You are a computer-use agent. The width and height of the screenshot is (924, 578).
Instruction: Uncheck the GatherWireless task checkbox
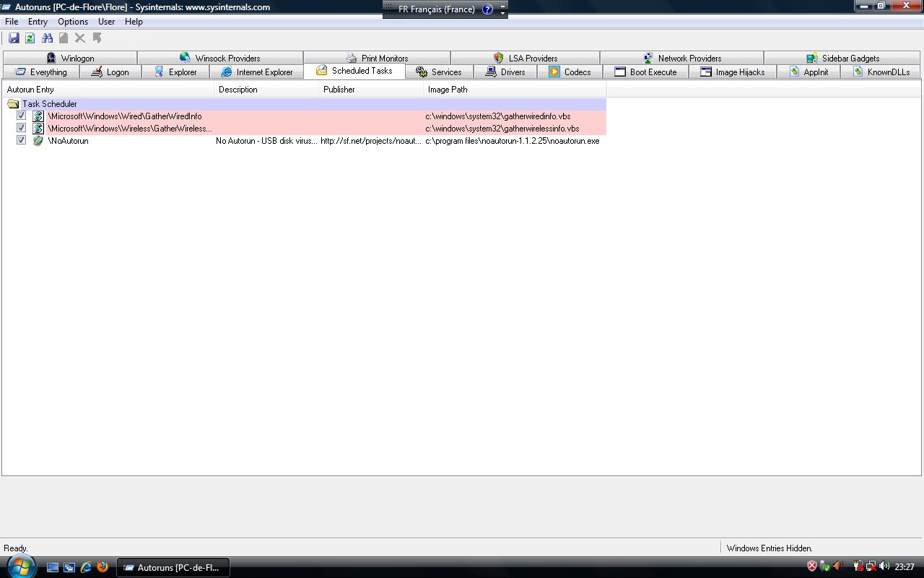pos(22,128)
